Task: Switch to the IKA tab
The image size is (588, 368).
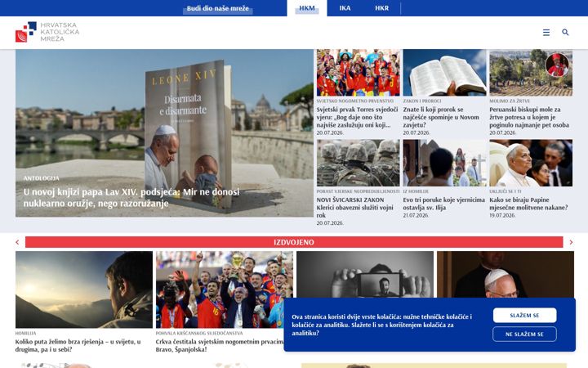Action: pos(345,8)
